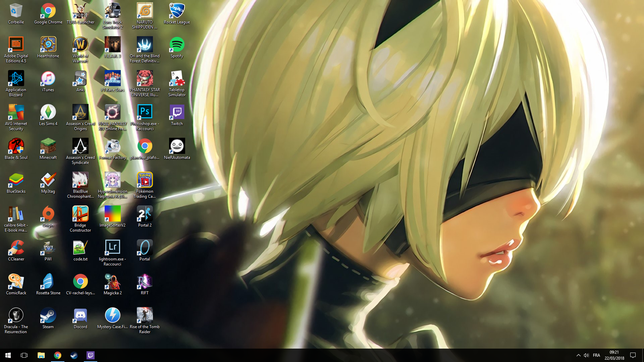The width and height of the screenshot is (644, 362).
Task: Select Assassin's Creed Origins icon
Action: tap(80, 118)
